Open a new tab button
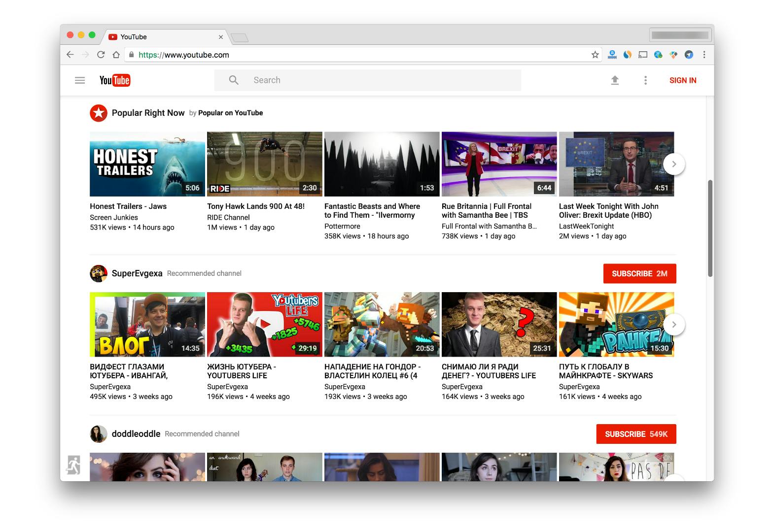774x532 pixels. pyautogui.click(x=240, y=37)
